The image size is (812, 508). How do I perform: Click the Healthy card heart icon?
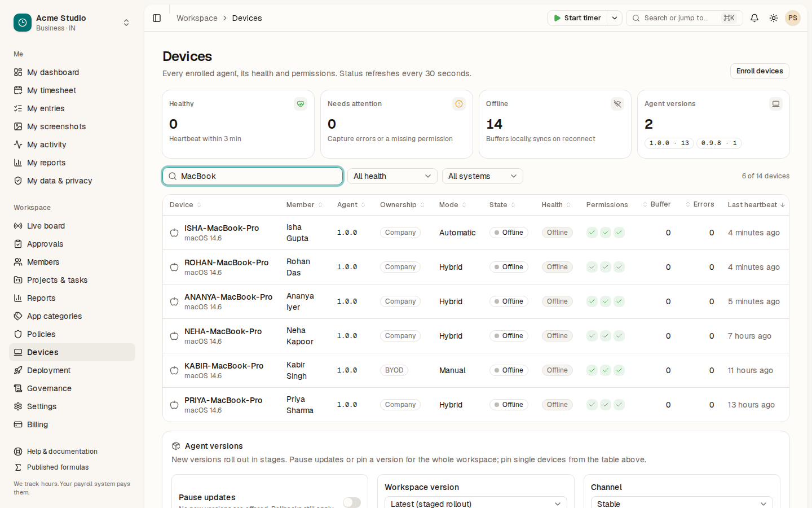(x=301, y=104)
